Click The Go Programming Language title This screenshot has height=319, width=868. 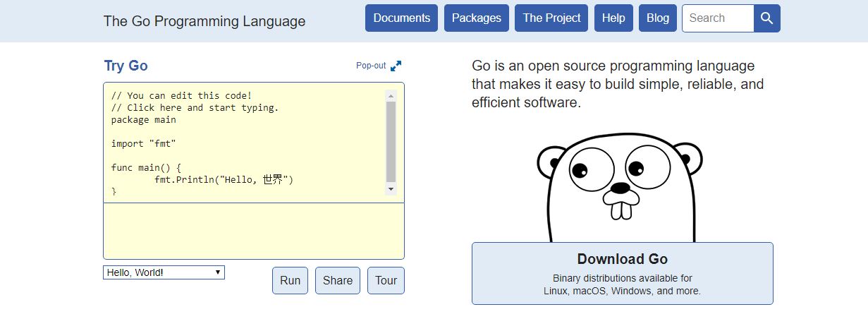pyautogui.click(x=204, y=20)
